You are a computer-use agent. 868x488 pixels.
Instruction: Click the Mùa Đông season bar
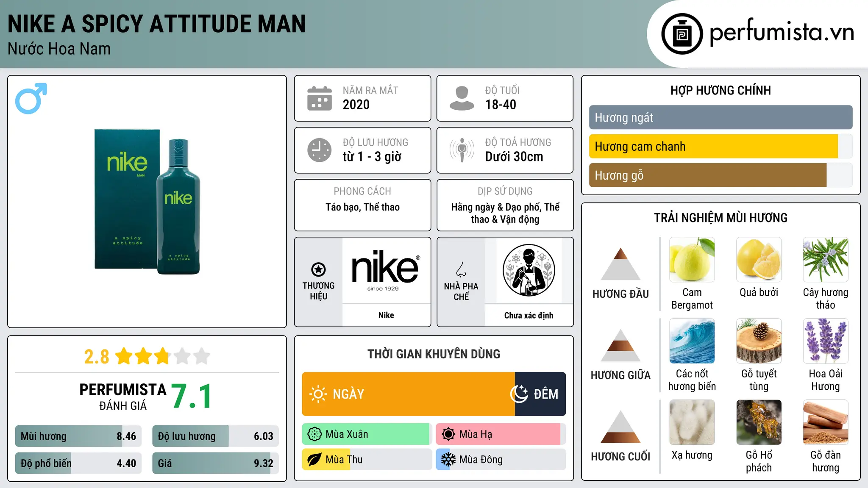coord(501,460)
